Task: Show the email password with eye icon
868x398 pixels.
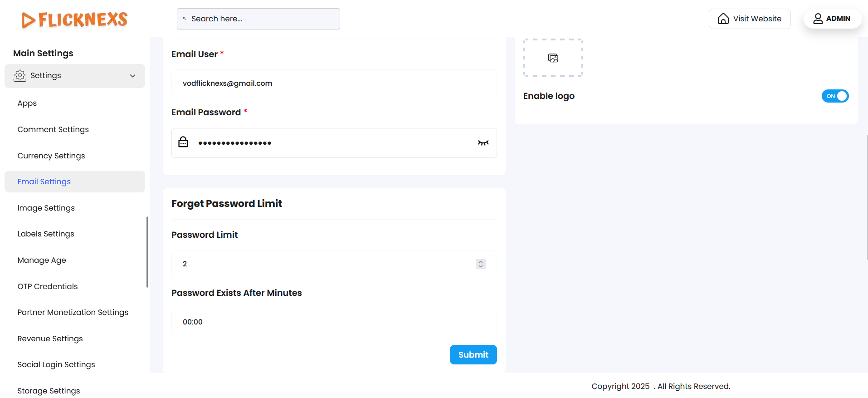Action: click(x=483, y=143)
